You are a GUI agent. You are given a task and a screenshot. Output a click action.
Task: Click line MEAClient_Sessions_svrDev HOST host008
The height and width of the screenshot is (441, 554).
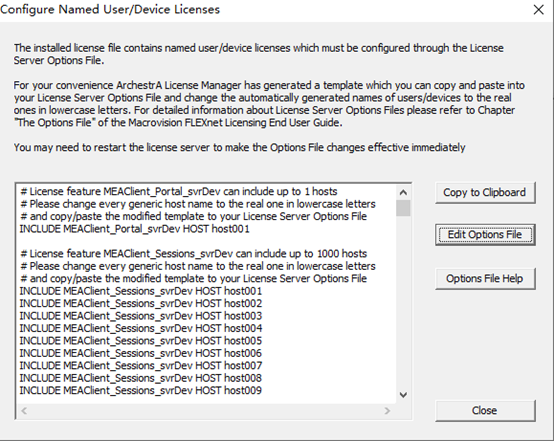click(x=141, y=378)
